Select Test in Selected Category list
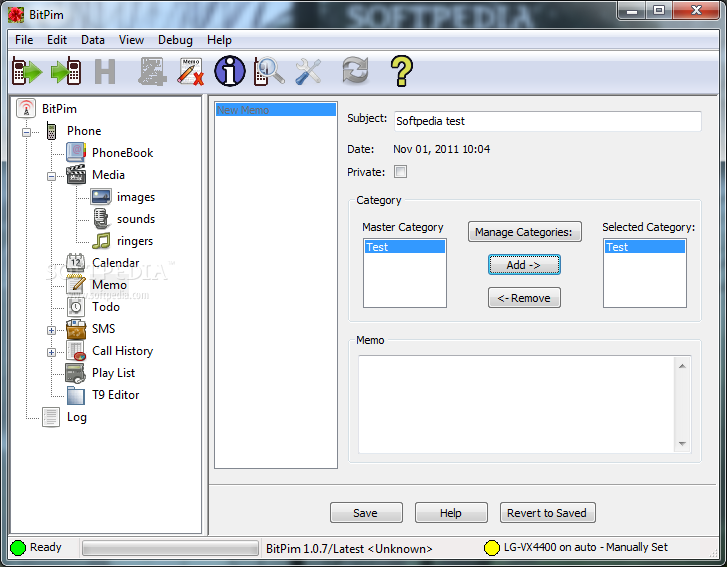Image resolution: width=727 pixels, height=567 pixels. coord(644,247)
